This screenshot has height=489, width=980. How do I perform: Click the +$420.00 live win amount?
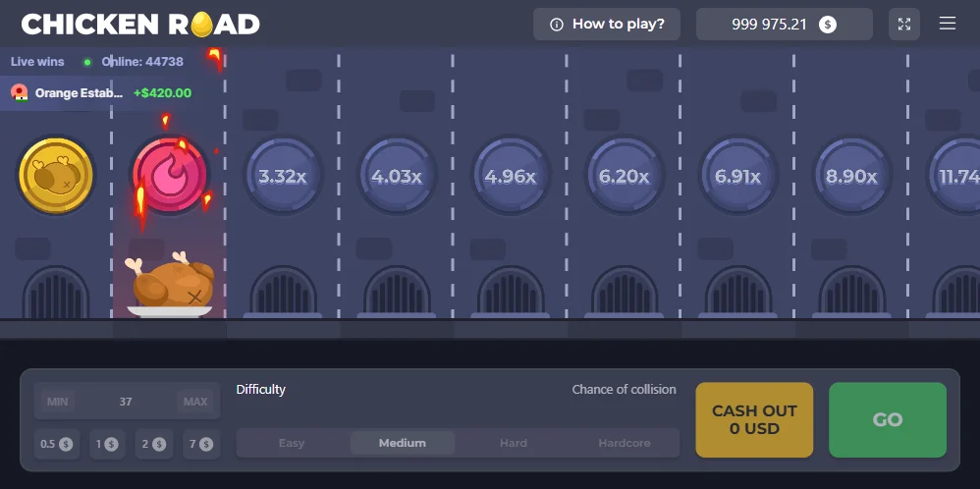(162, 93)
